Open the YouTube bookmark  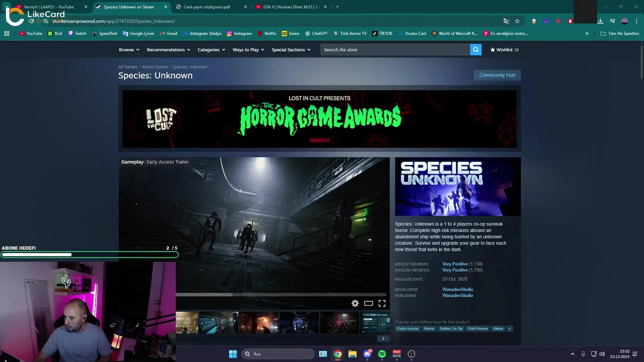[31, 34]
